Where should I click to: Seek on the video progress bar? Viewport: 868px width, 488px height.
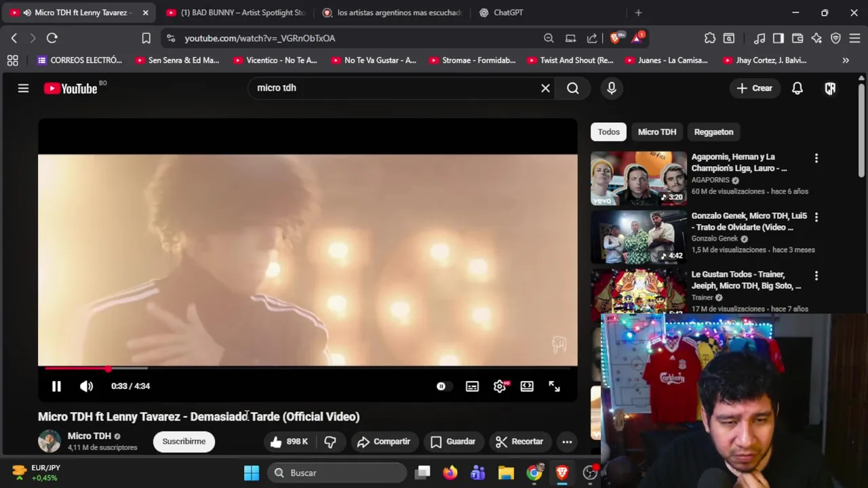click(308, 368)
